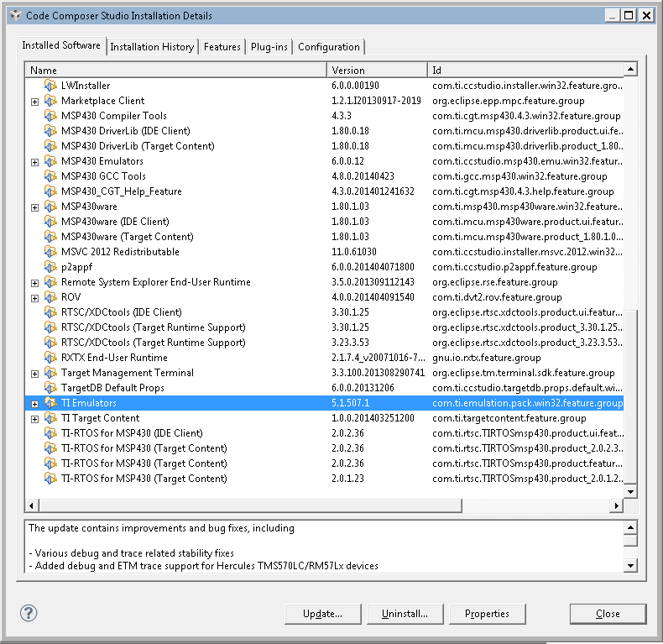Expand the MSP430 Emulators node
This screenshot has width=663, height=644.
[34, 163]
